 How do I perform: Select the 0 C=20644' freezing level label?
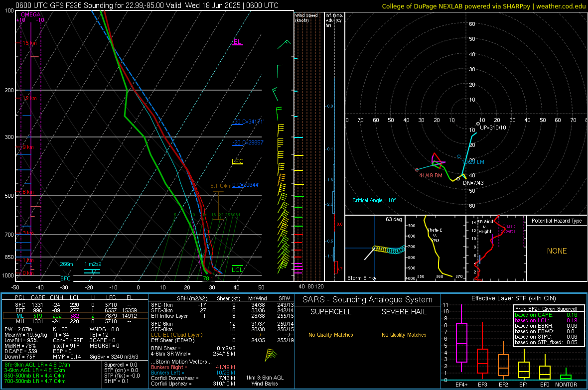click(246, 185)
